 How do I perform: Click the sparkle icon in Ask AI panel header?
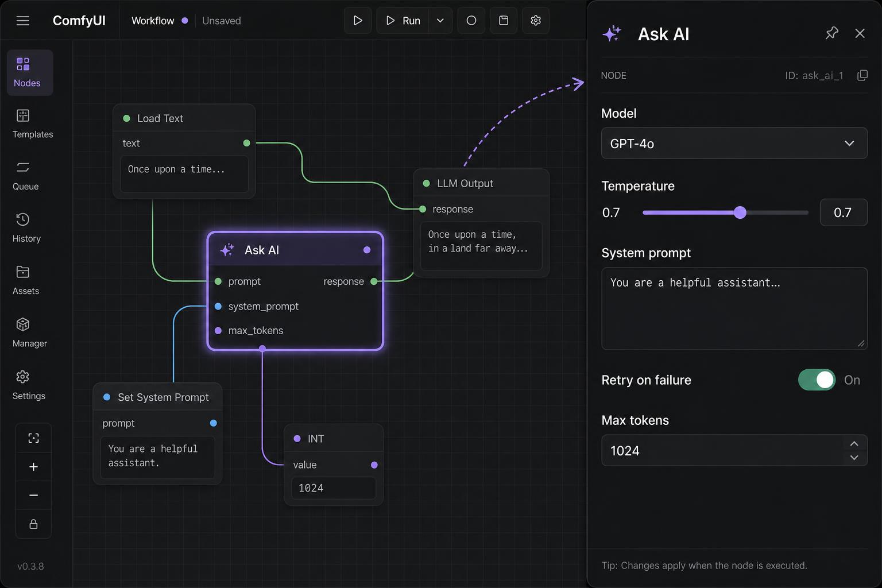pos(612,34)
